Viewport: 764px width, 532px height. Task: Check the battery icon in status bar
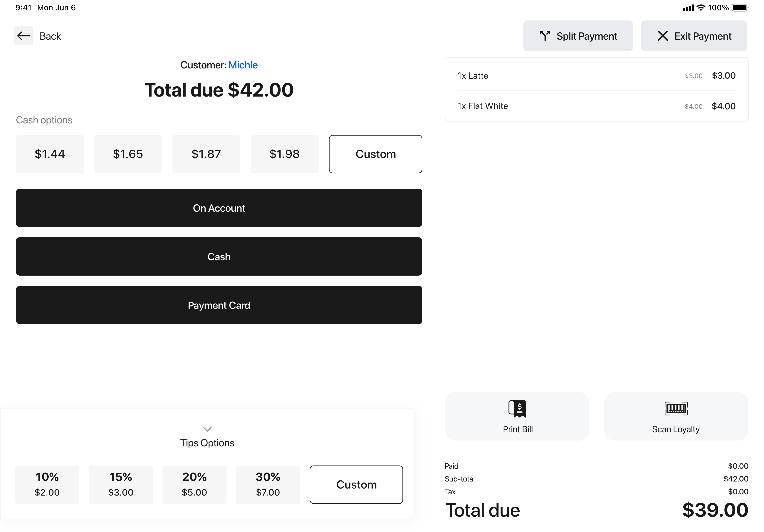tap(740, 8)
